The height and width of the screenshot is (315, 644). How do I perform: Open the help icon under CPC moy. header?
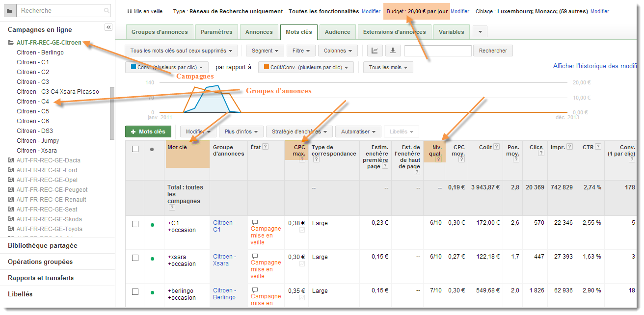[x=461, y=159]
